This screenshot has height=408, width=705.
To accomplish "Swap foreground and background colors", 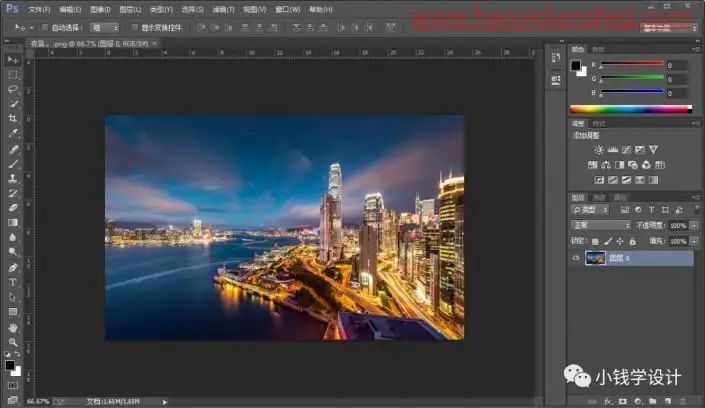I will pyautogui.click(x=17, y=354).
